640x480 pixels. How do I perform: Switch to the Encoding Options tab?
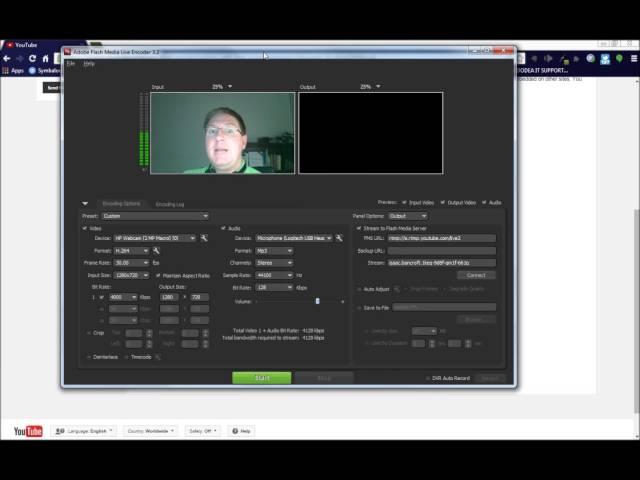coord(121,204)
